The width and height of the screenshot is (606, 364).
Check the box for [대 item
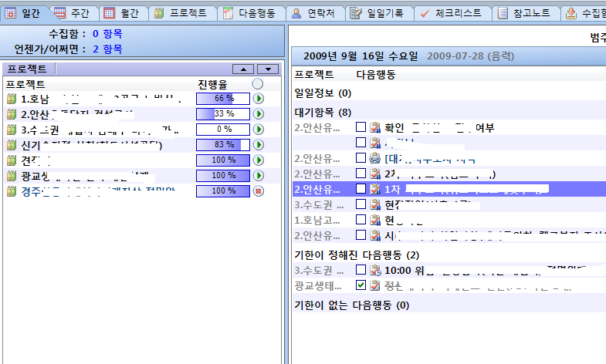click(361, 158)
